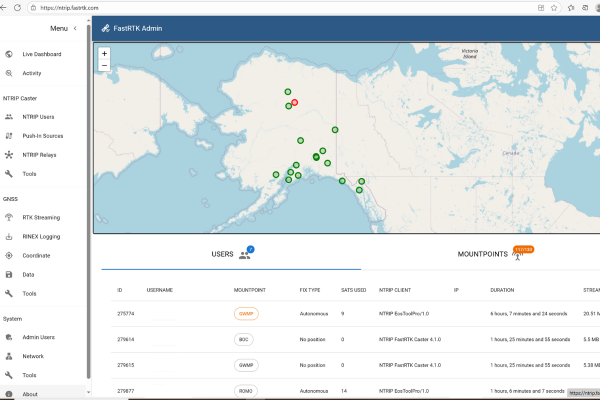600x400 pixels.
Task: Sort by USERNAME column header
Action: tap(160, 290)
